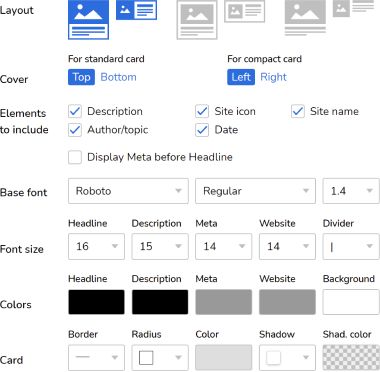Open the Roboto base font dropdown
The image size is (380, 372).
(128, 191)
